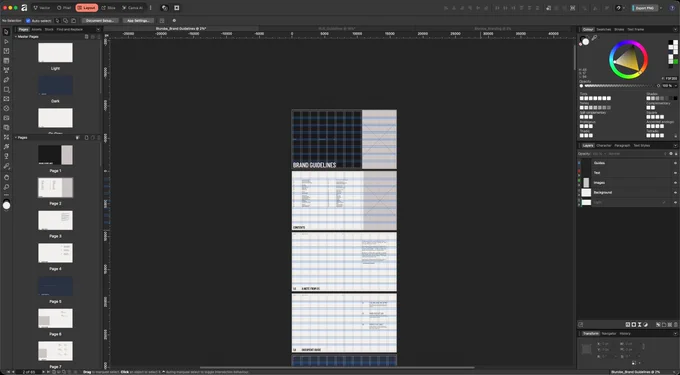Open more tools via the three dots
This screenshot has width=680, height=375.
6,195
